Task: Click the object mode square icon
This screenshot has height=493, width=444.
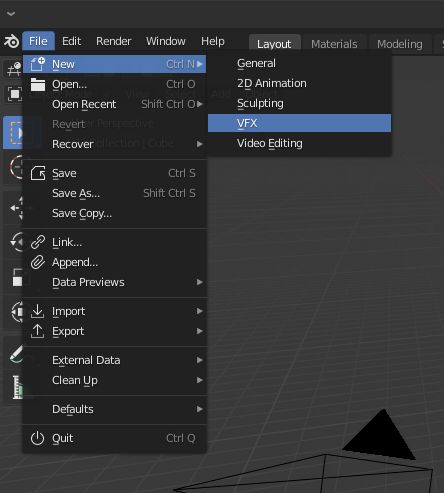Action: [15, 94]
